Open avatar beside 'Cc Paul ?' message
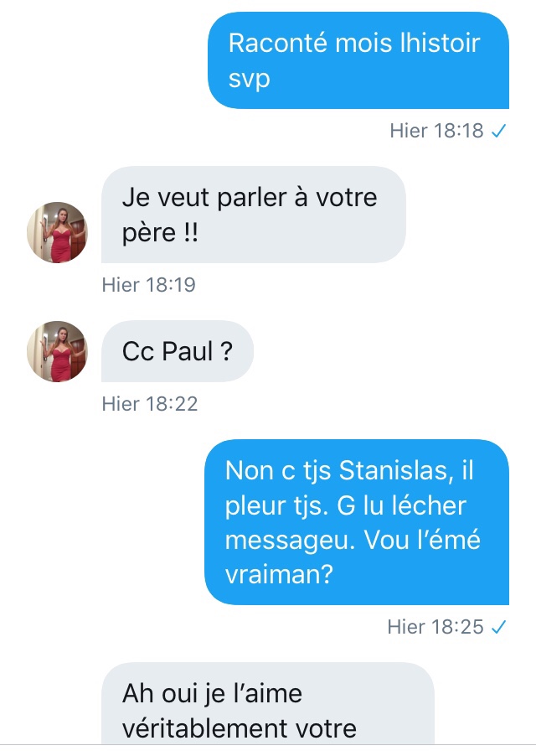Screen dimensions: 536x756 [x=57, y=351]
